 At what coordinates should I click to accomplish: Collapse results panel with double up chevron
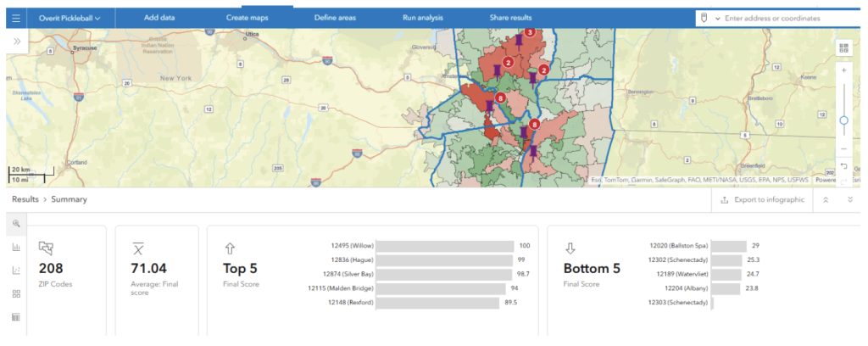point(826,200)
